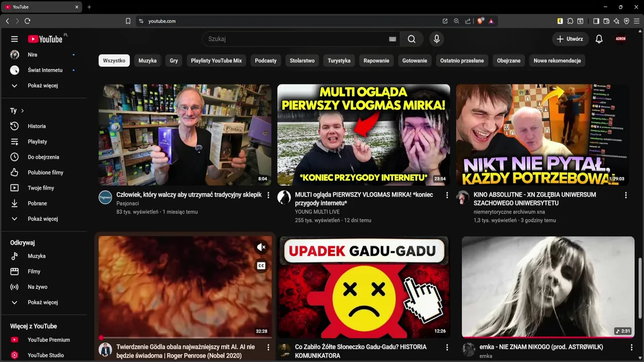The image size is (644, 362).
Task: Select the Nowe rekomendacje chip
Action: click(x=557, y=60)
